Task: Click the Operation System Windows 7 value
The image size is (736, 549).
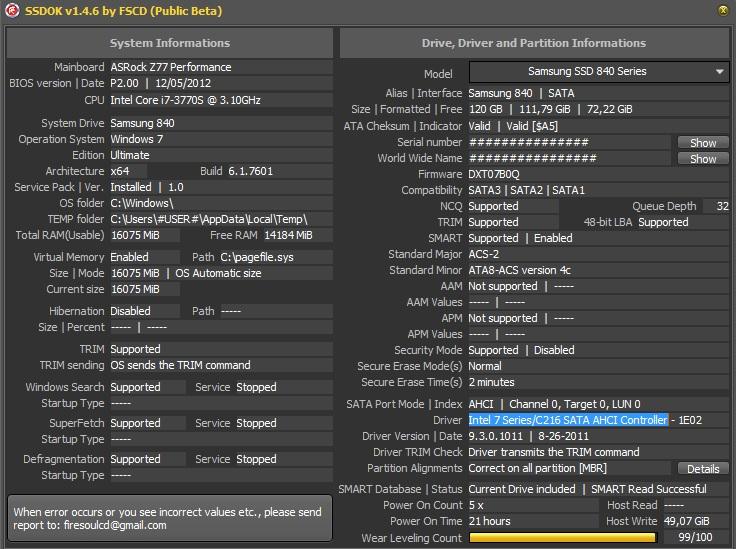Action: click(x=137, y=139)
